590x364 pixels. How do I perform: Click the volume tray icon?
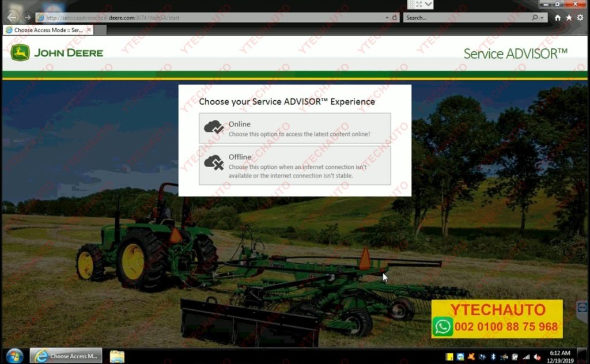click(537, 357)
